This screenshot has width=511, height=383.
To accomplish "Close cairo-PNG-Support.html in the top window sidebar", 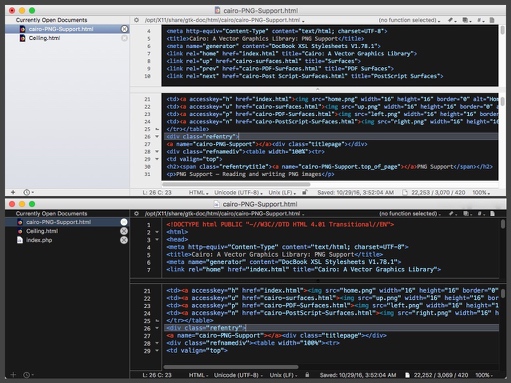I will [x=124, y=29].
